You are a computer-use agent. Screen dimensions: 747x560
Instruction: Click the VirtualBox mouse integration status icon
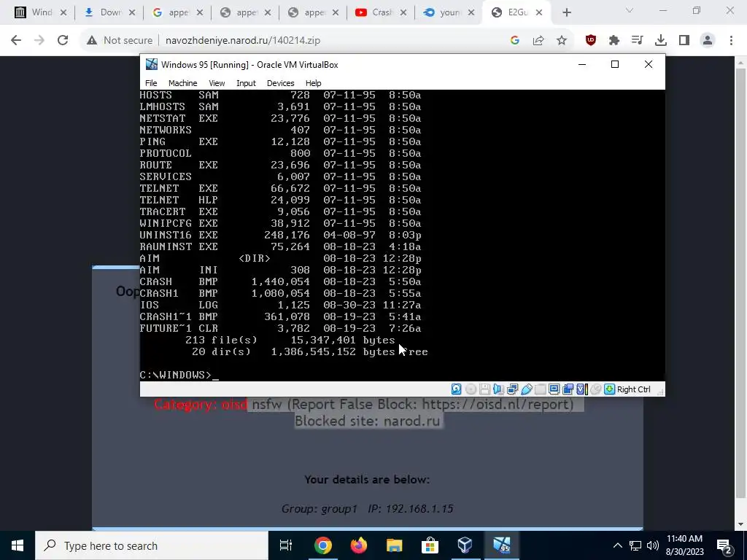(x=595, y=389)
